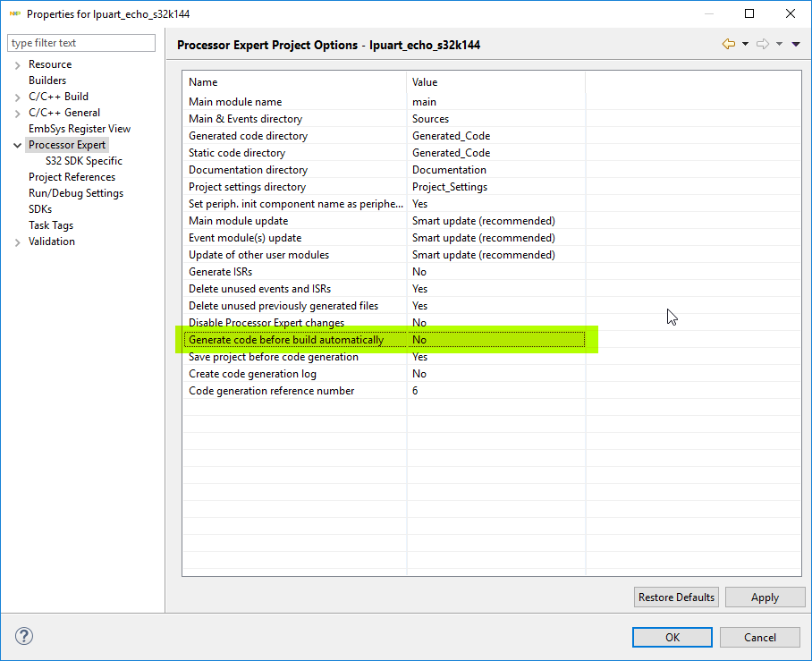
Task: Click the forward navigation arrow icon
Action: coord(762,44)
